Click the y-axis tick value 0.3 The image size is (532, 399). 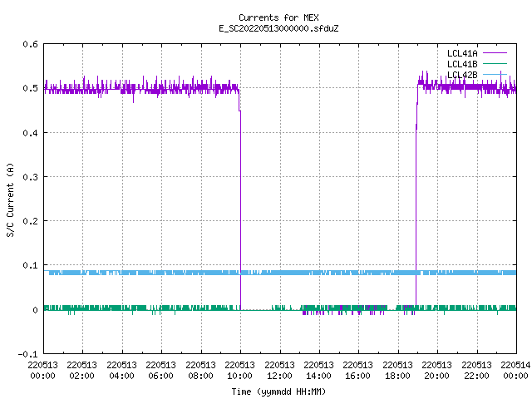pos(31,177)
